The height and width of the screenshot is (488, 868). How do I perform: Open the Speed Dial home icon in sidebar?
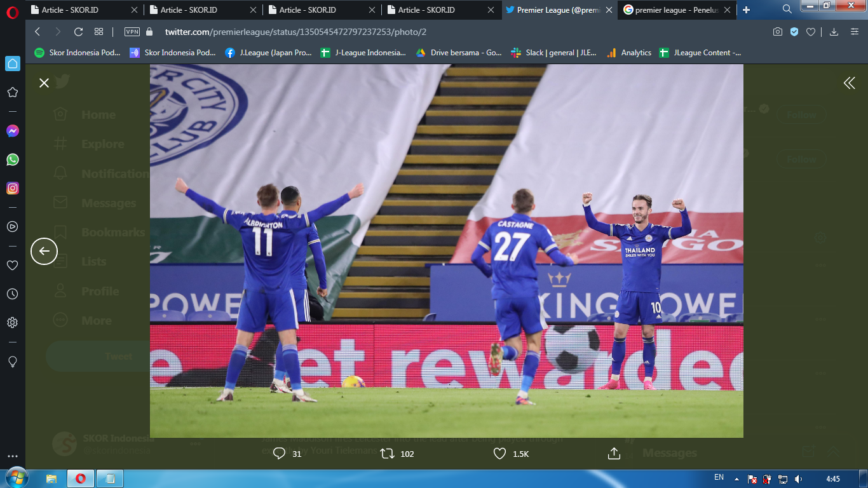(x=13, y=63)
